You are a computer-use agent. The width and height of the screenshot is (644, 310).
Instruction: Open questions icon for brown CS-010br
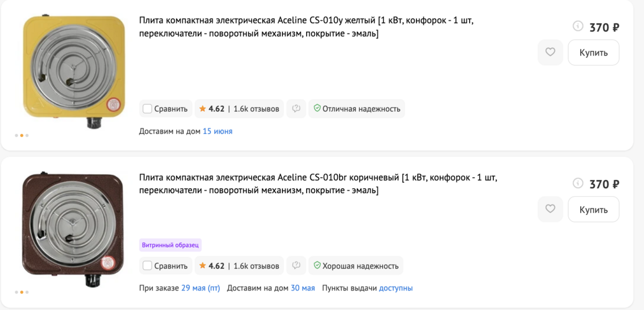[x=296, y=266]
